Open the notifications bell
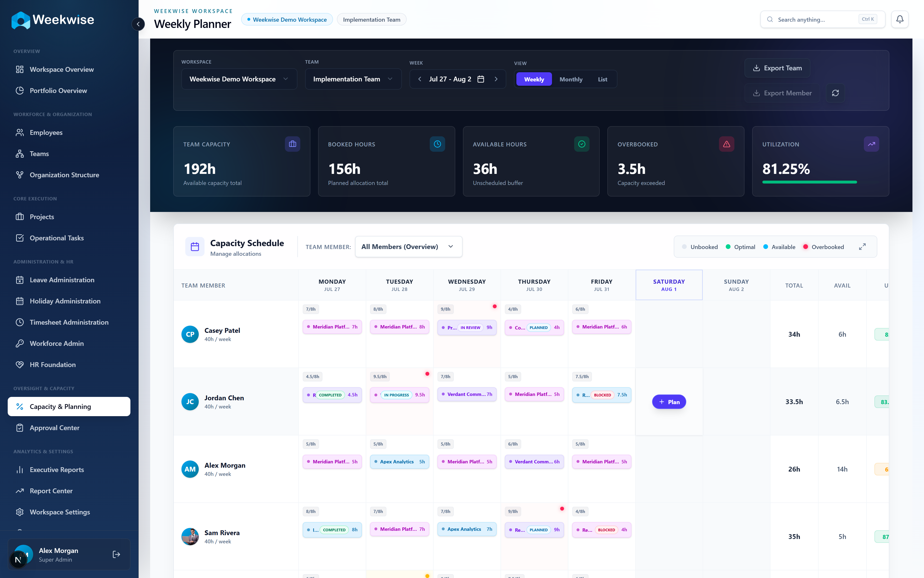 coord(899,19)
